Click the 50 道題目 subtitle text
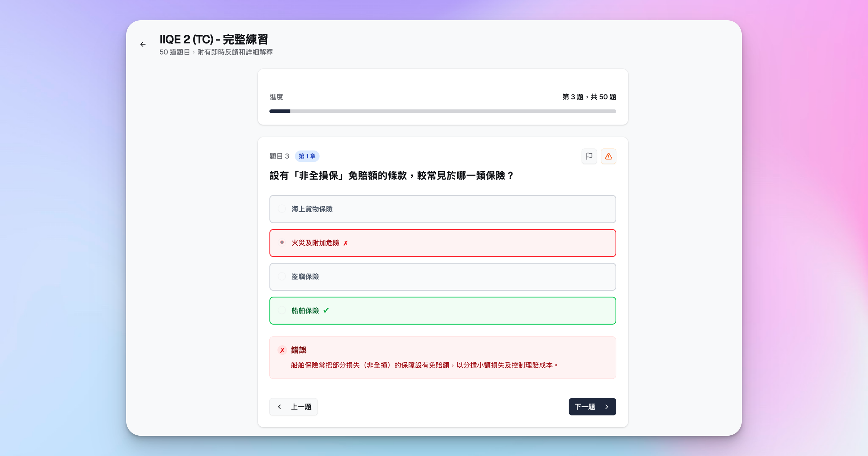 pos(216,52)
